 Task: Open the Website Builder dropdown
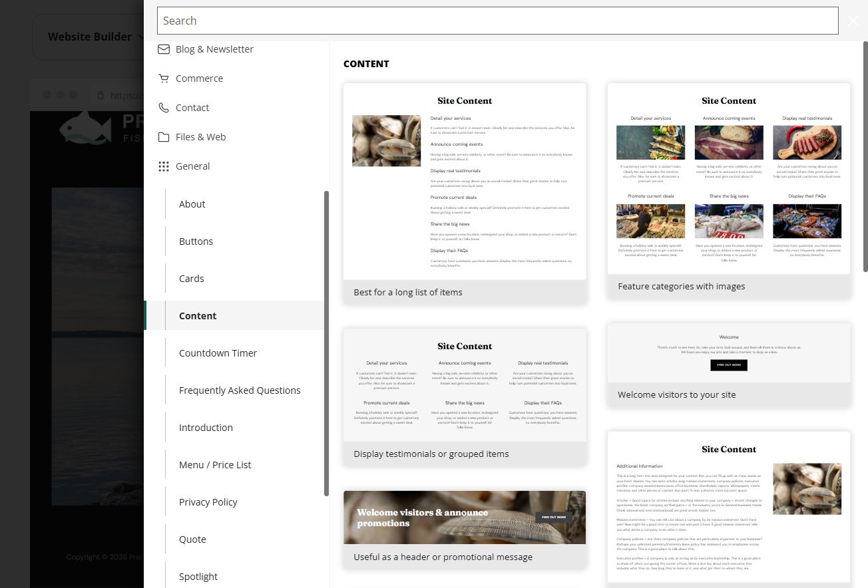95,37
